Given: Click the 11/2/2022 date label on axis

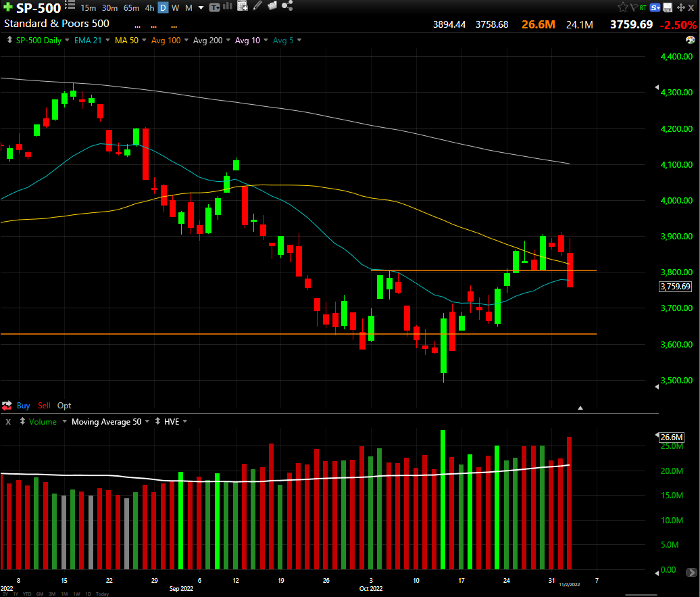Looking at the screenshot, I should pos(570,584).
